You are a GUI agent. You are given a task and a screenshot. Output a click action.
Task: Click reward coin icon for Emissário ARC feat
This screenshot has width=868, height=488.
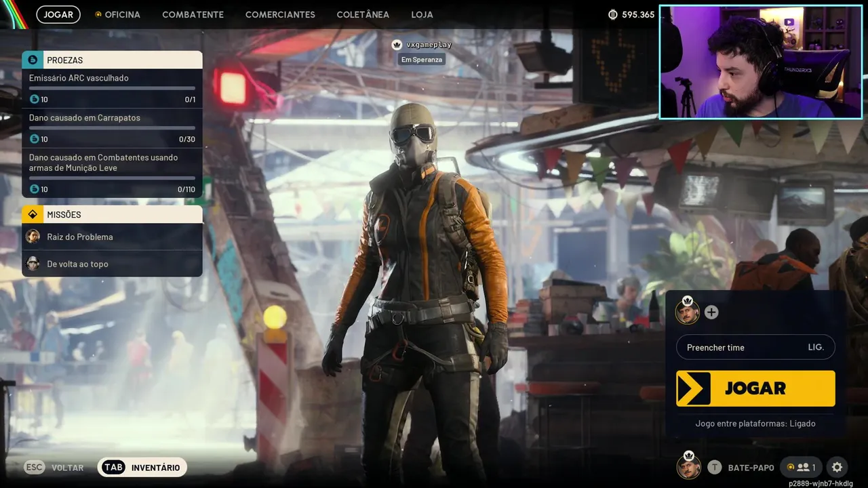pos(35,100)
